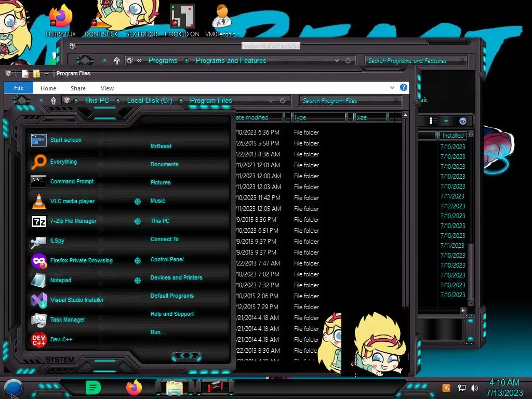Sort by Installed On column header
This screenshot has height=399, width=532.
[453, 136]
